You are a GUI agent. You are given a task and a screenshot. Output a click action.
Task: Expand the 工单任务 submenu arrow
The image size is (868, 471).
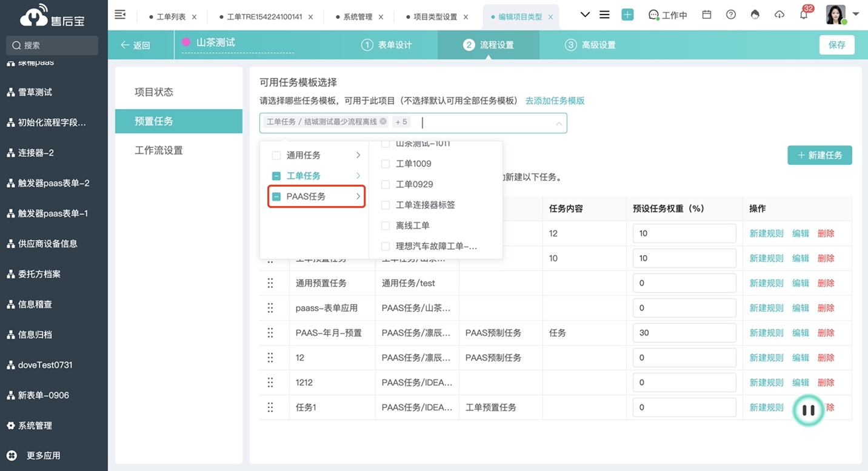(358, 176)
